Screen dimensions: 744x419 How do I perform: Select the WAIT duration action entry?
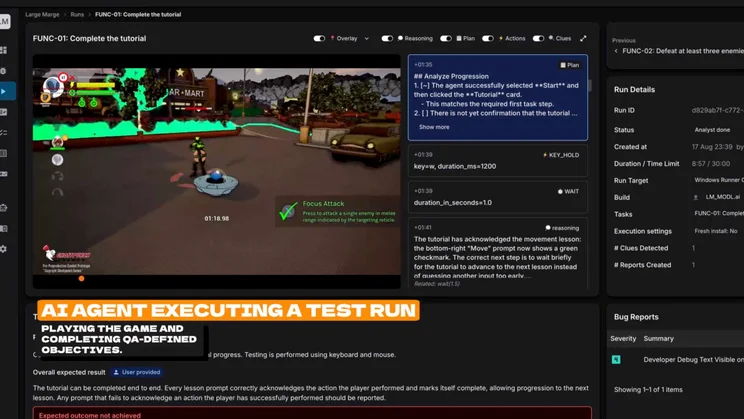click(498, 197)
